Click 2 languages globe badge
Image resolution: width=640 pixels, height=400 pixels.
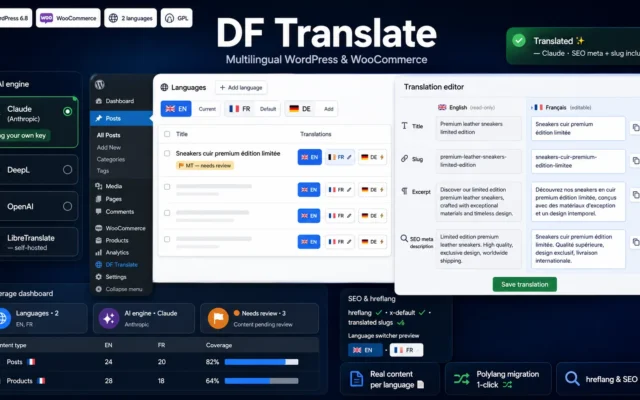pos(130,18)
